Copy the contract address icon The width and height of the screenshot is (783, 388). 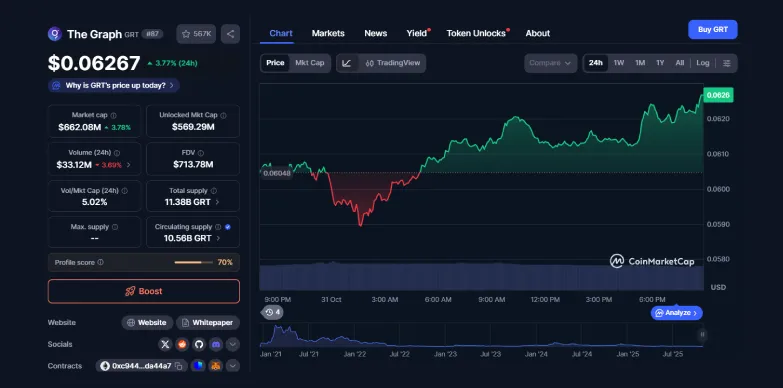(178, 366)
